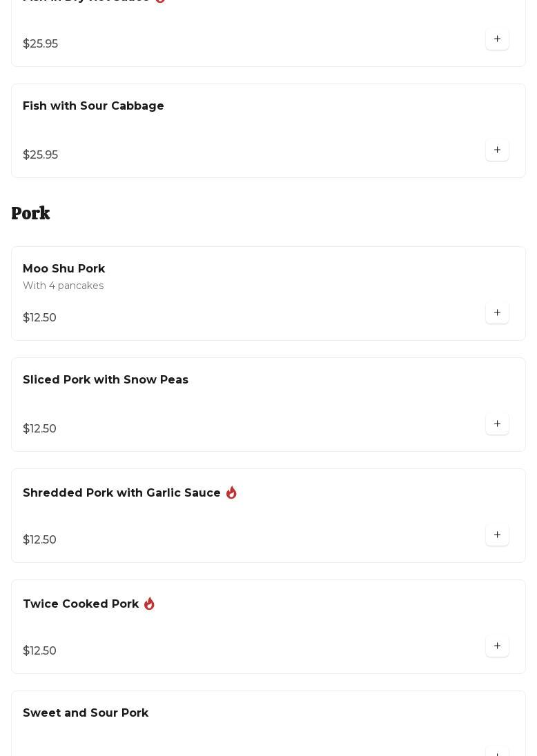The height and width of the screenshot is (756, 537).
Task: Click the $12.50 price under Twice Cooked Pork
Action: [x=39, y=651]
